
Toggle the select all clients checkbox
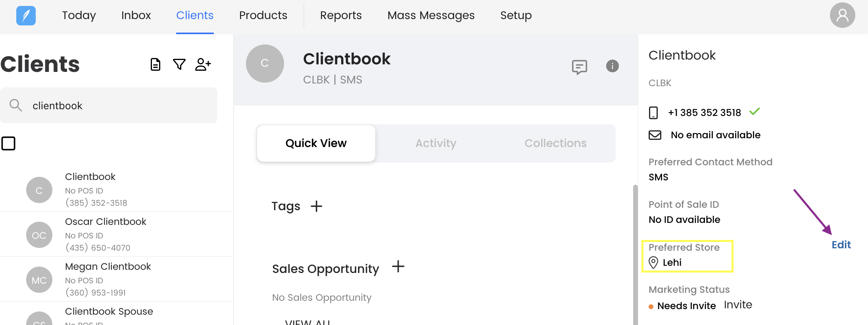pyautogui.click(x=8, y=143)
